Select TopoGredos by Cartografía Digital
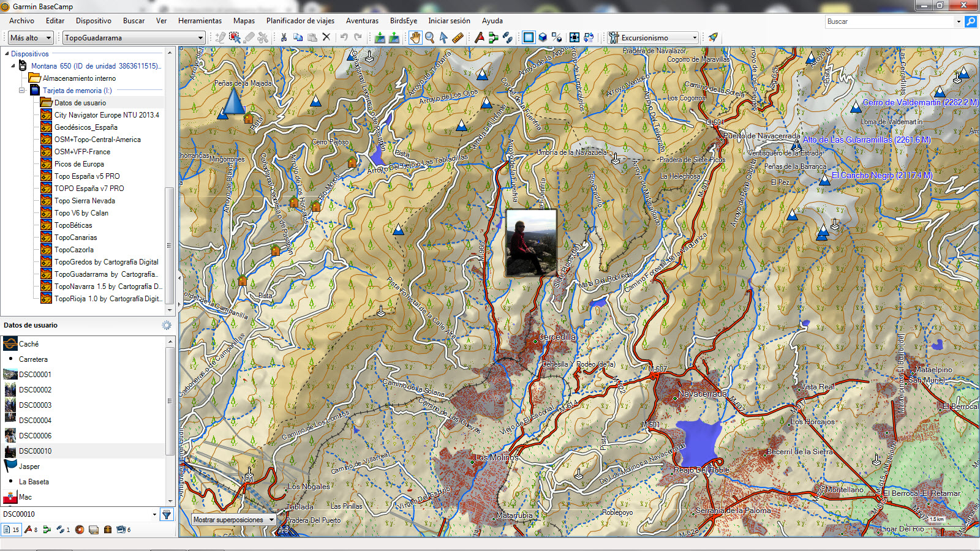The image size is (980, 551). click(106, 262)
